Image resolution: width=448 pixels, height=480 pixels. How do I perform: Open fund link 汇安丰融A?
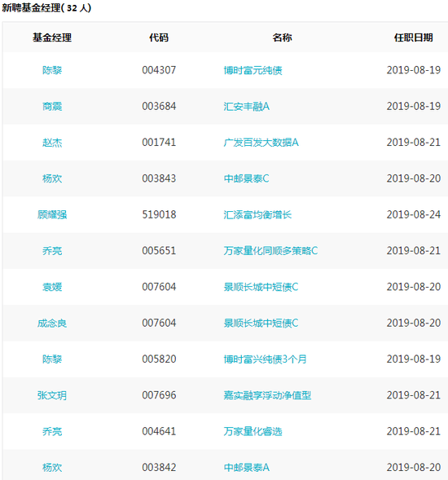coord(246,106)
